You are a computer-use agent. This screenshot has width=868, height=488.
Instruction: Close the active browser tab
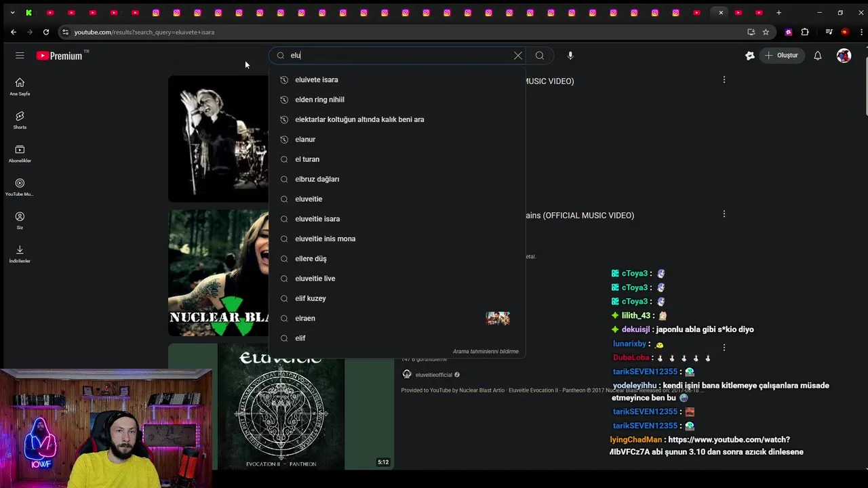click(x=721, y=12)
